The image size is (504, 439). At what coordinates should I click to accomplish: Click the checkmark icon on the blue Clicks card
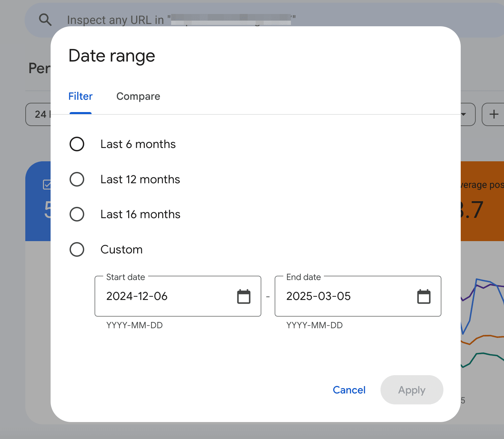coord(48,184)
